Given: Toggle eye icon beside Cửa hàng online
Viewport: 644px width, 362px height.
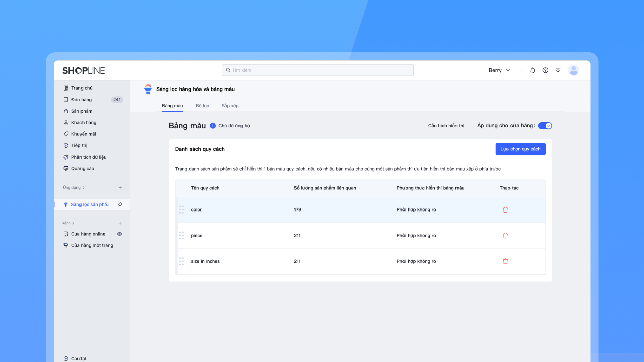Looking at the screenshot, I should click(119, 234).
